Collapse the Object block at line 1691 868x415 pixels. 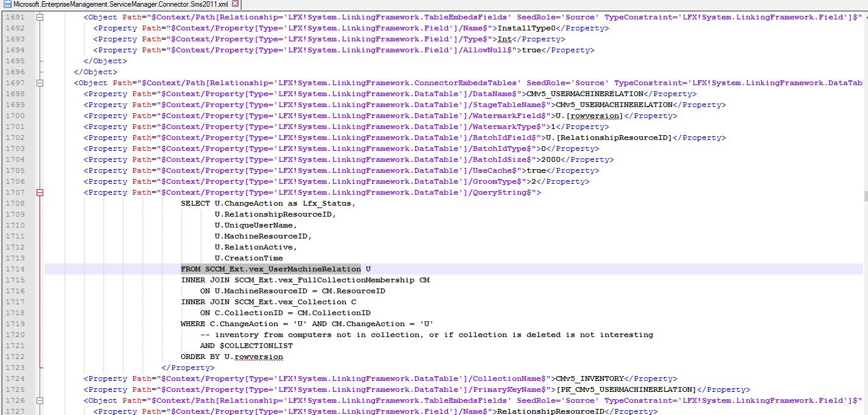[40, 17]
